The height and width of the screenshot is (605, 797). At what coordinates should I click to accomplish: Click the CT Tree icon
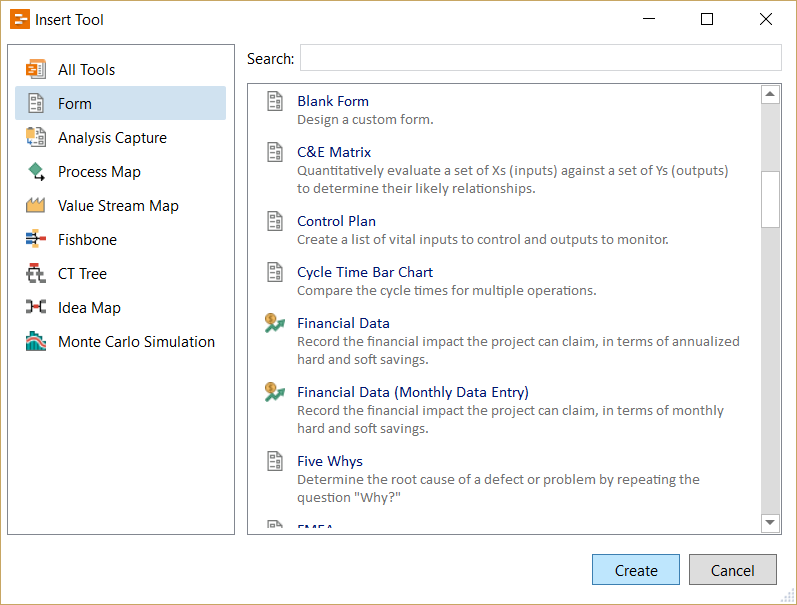coord(36,273)
